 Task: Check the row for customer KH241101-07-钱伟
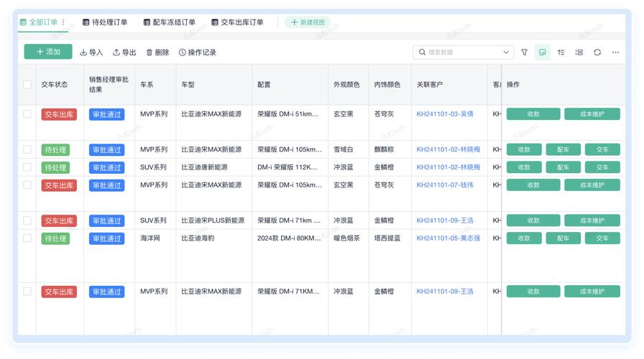(x=27, y=185)
